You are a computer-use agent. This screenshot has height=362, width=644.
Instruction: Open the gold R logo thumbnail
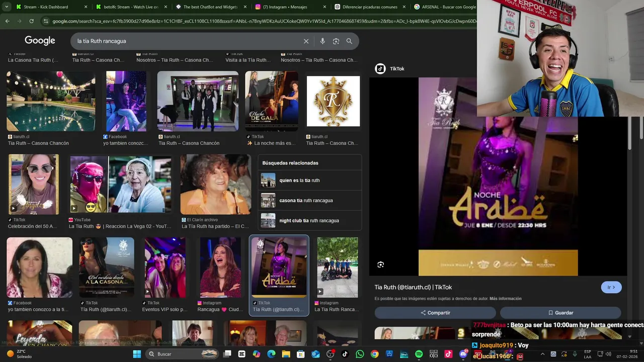tap(333, 101)
